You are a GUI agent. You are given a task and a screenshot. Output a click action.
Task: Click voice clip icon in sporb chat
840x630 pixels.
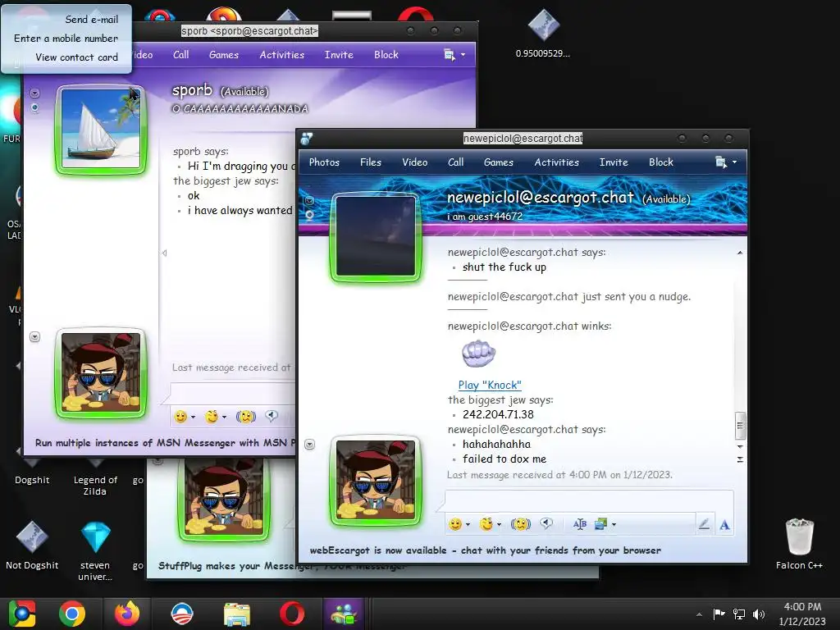tap(272, 416)
